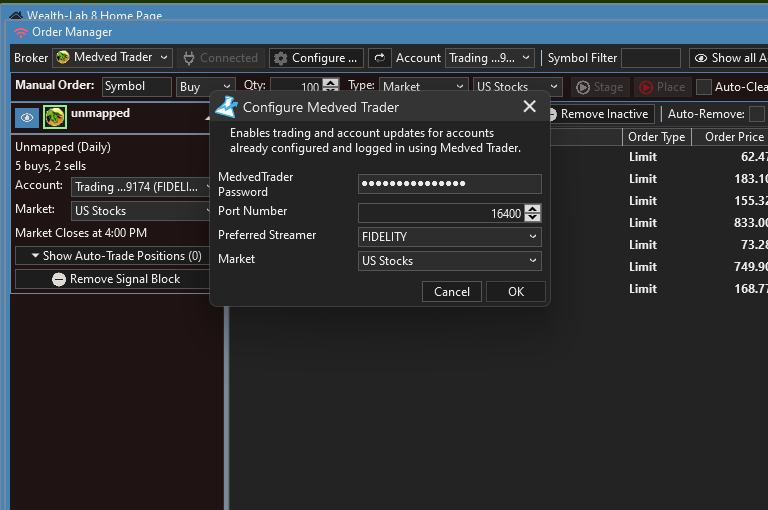Screen dimensions: 768x510
Task: Click the Configure Medved Trader dialog logo
Action: 227,107
